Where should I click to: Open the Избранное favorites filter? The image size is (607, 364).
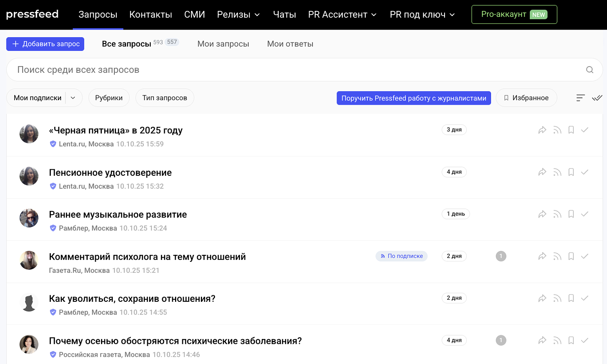point(526,98)
